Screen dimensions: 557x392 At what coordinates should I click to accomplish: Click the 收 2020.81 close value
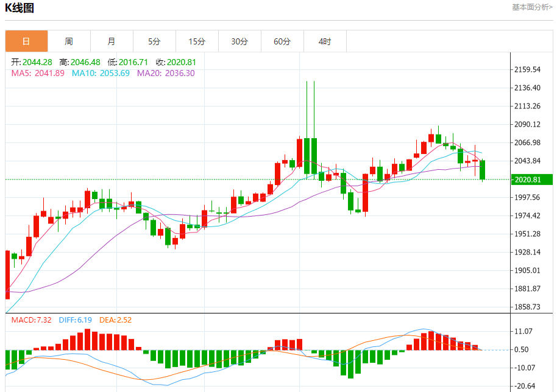176,62
